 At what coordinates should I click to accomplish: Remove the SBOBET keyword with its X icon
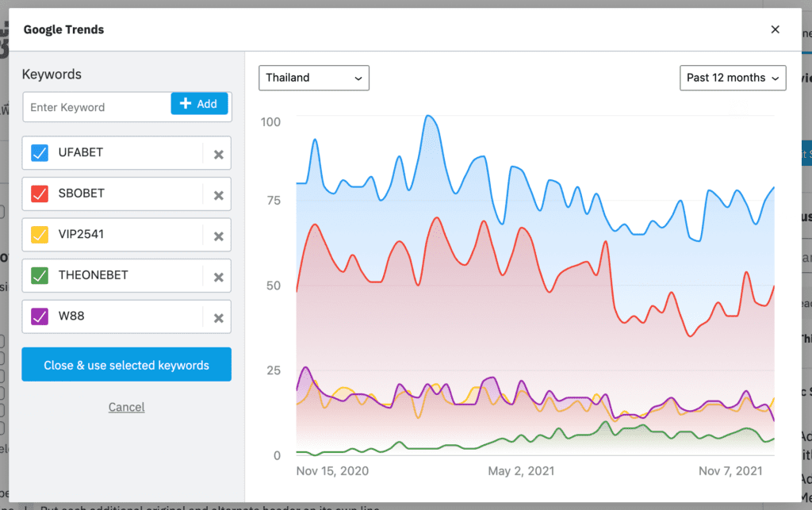[219, 195]
